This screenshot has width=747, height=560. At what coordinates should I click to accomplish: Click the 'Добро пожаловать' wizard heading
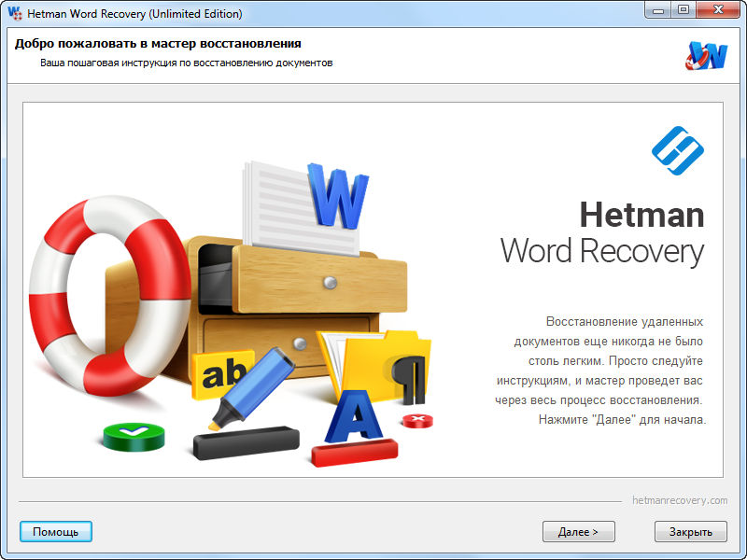(x=158, y=44)
